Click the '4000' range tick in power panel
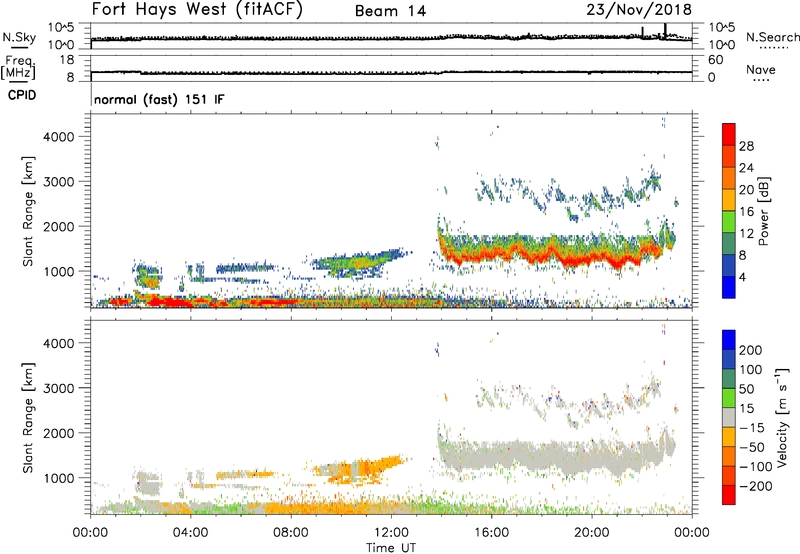 (59, 137)
